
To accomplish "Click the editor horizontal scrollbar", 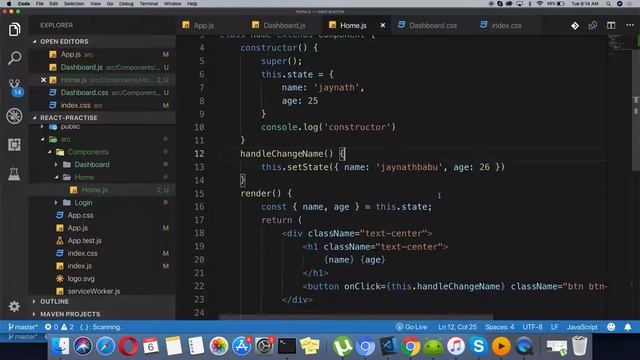I will (356, 317).
